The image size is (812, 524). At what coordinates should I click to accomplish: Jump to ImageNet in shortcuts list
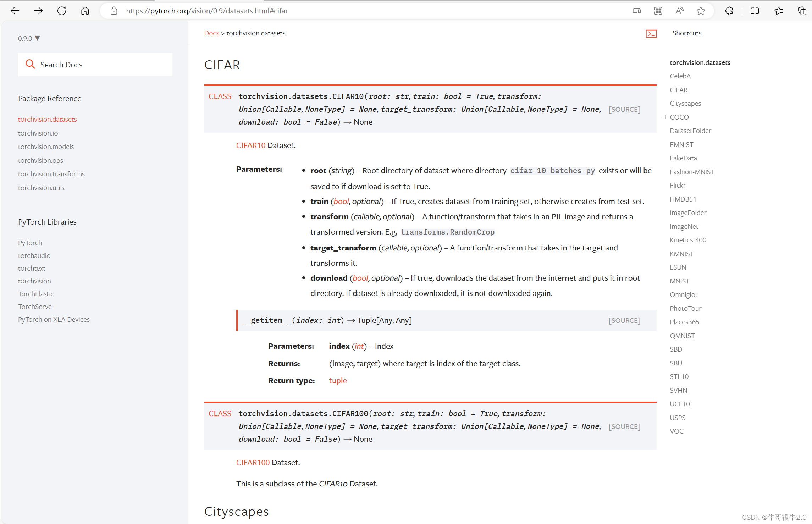tap(684, 226)
